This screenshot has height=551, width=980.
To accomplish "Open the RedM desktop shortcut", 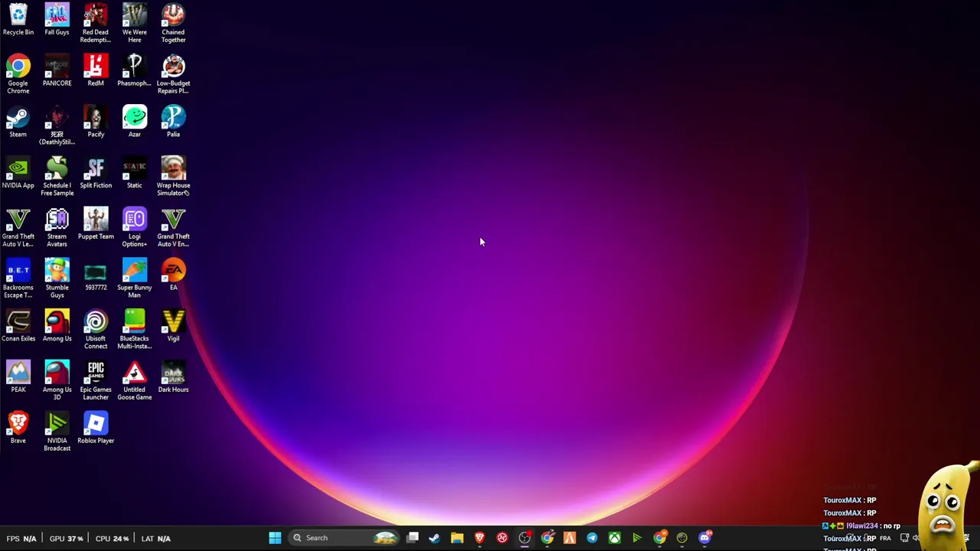I will 96,71.
